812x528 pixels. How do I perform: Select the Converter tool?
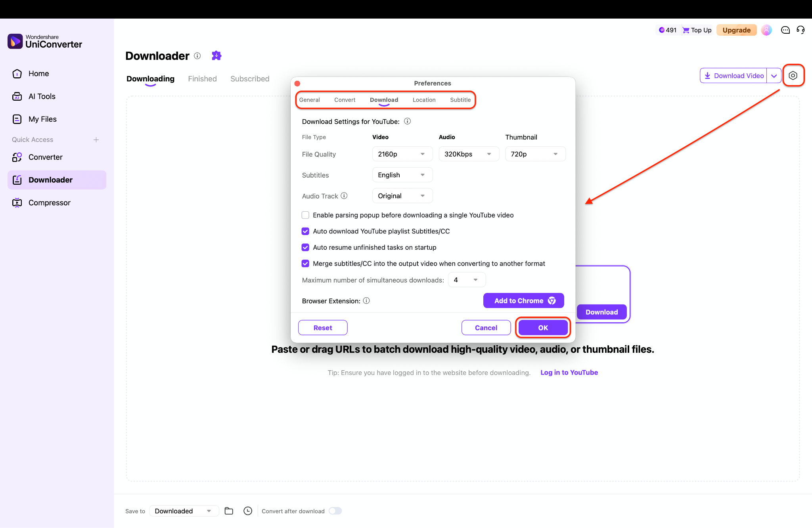45,157
